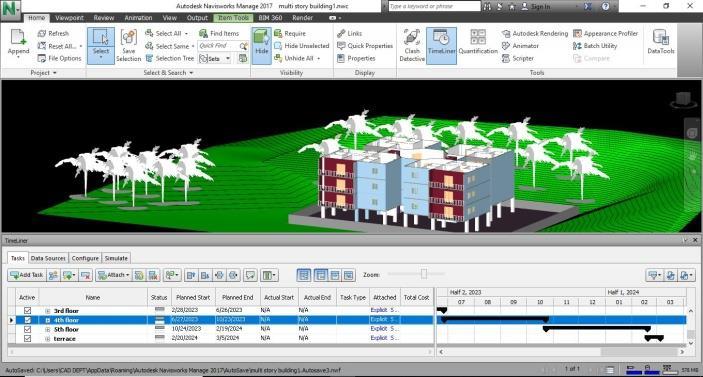Open Autodesk Rendering
The height and width of the screenshot is (377, 703).
535,34
